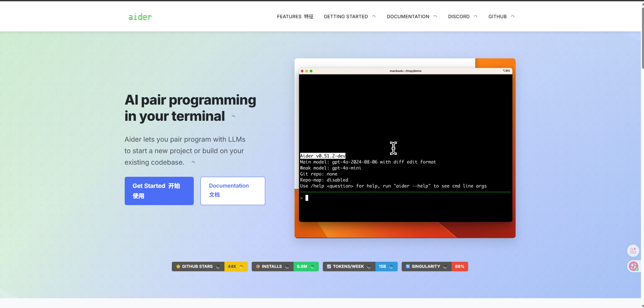The width and height of the screenshot is (644, 308).
Task: Click the red dot in terminal window
Action: [x=302, y=71]
